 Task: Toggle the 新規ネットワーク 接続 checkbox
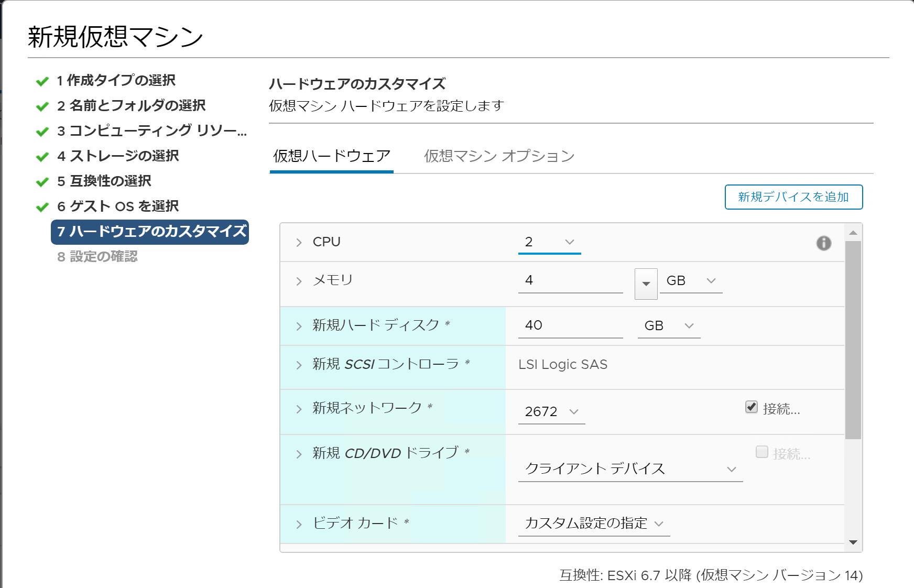pyautogui.click(x=751, y=407)
